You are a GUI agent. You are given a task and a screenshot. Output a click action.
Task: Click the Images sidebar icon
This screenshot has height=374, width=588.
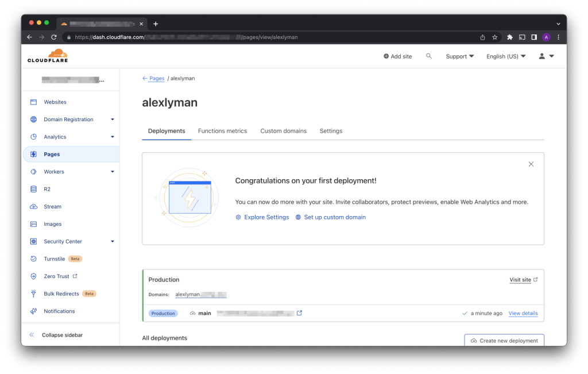point(33,224)
